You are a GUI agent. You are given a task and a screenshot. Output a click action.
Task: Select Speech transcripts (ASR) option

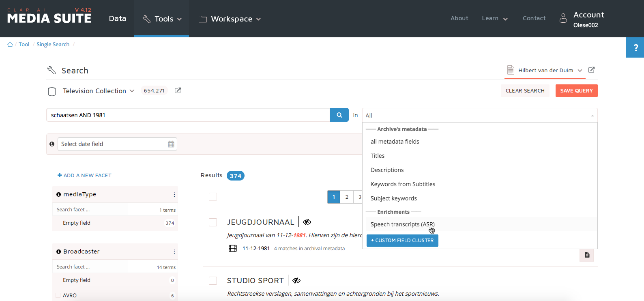click(402, 224)
